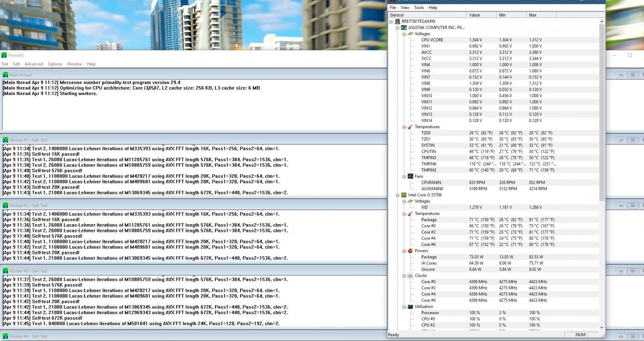Image resolution: width=644 pixels, height=341 pixels.
Task: Open the Test menu in Prime95
Action: pos(5,64)
